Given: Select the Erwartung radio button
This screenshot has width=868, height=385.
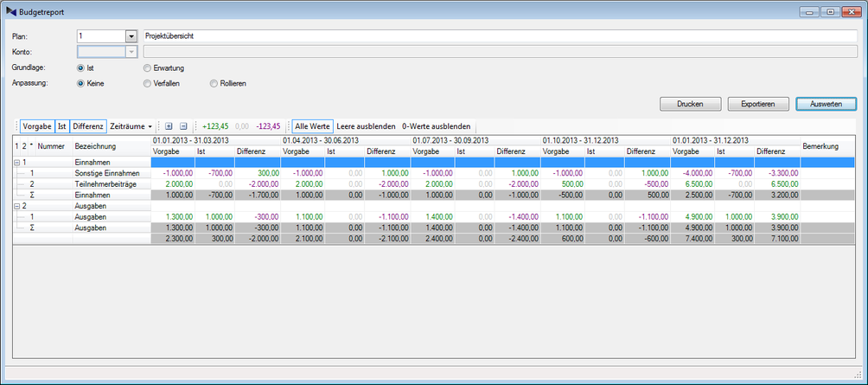Looking at the screenshot, I should (x=148, y=67).
